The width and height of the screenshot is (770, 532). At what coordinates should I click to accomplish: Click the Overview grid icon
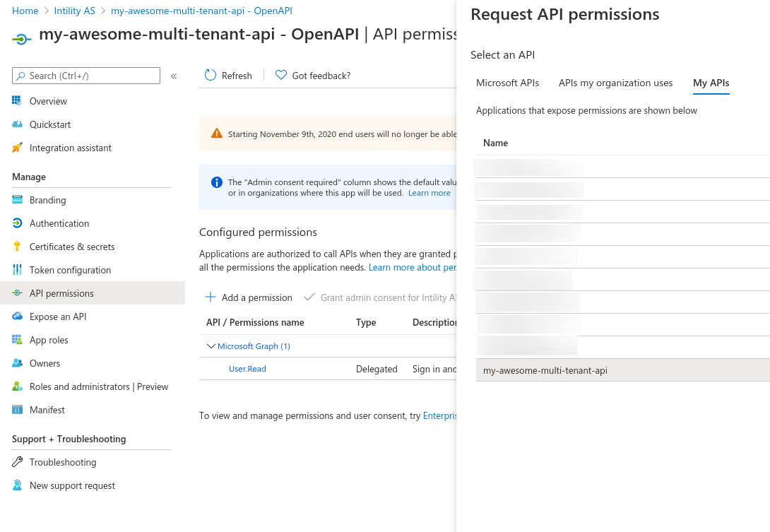click(17, 101)
